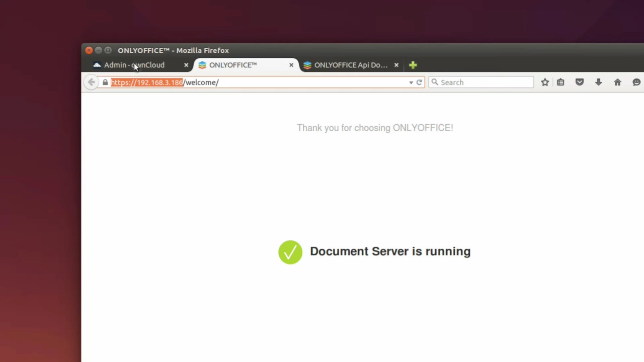Reload the current page
The width and height of the screenshot is (644, 362).
pyautogui.click(x=419, y=82)
